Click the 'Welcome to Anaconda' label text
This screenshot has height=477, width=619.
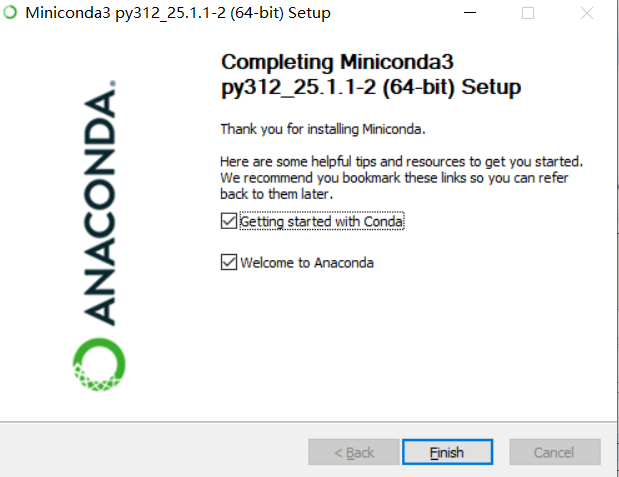(307, 263)
